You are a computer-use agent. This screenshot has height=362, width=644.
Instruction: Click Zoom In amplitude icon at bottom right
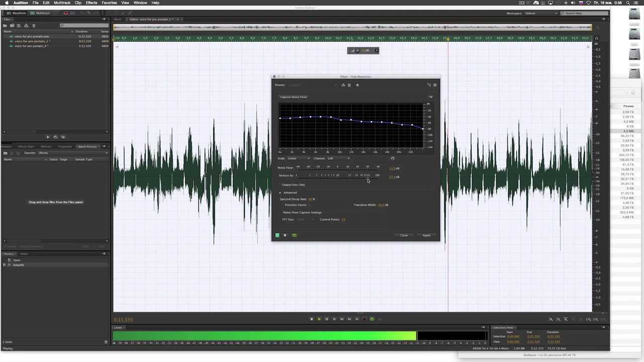[x=550, y=319]
